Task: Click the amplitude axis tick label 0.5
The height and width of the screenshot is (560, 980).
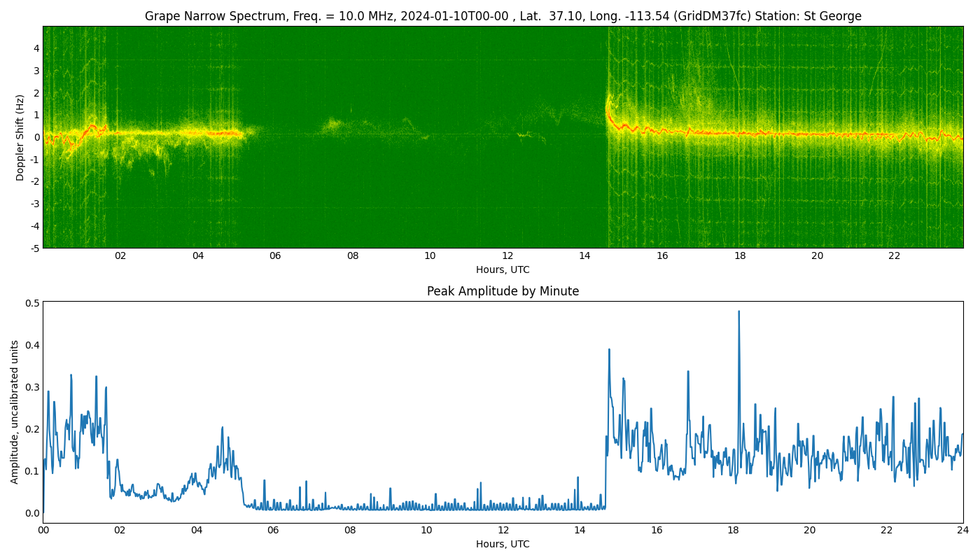Action: [32, 303]
